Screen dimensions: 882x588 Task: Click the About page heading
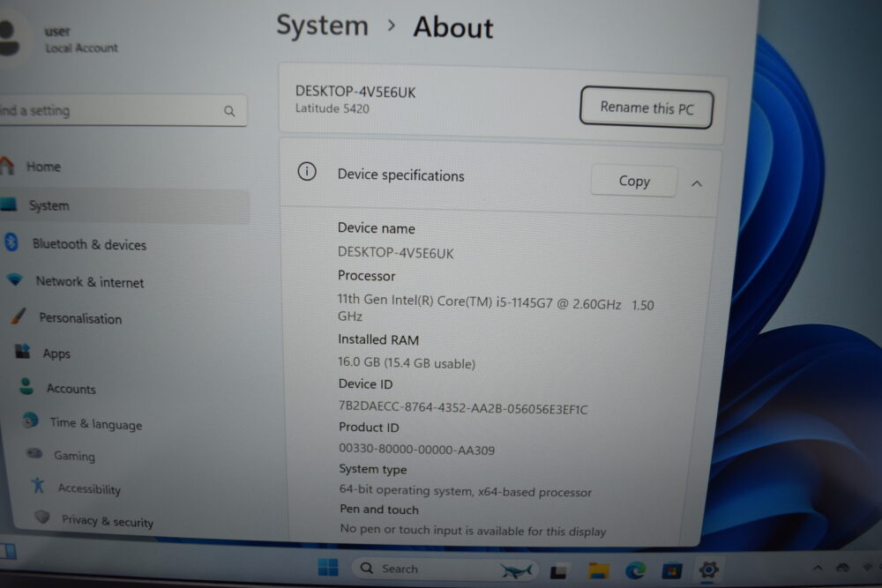452,27
